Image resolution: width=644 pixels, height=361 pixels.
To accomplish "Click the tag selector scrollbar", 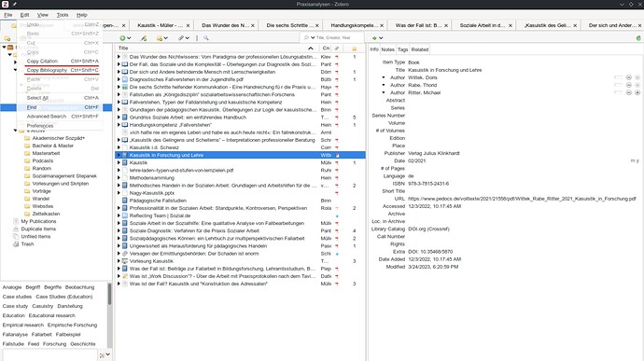I will (x=109, y=294).
